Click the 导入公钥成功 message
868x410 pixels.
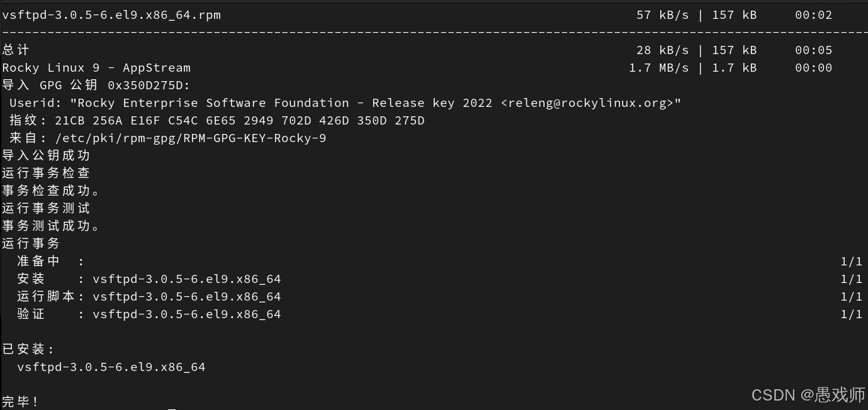[x=46, y=156]
